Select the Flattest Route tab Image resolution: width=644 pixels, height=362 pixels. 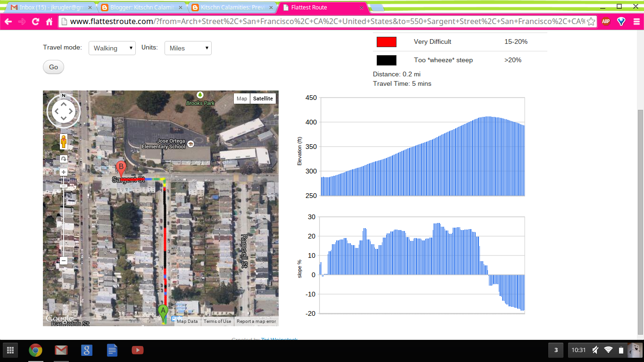point(322,8)
